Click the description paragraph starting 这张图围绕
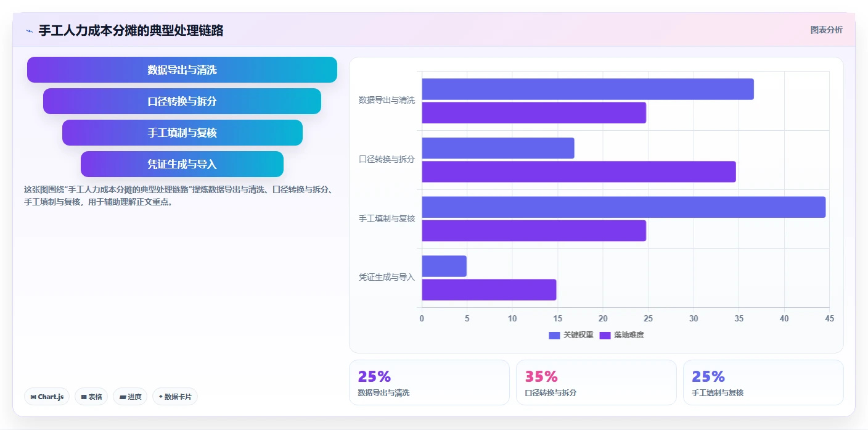Image resolution: width=868 pixels, height=430 pixels. coord(179,196)
